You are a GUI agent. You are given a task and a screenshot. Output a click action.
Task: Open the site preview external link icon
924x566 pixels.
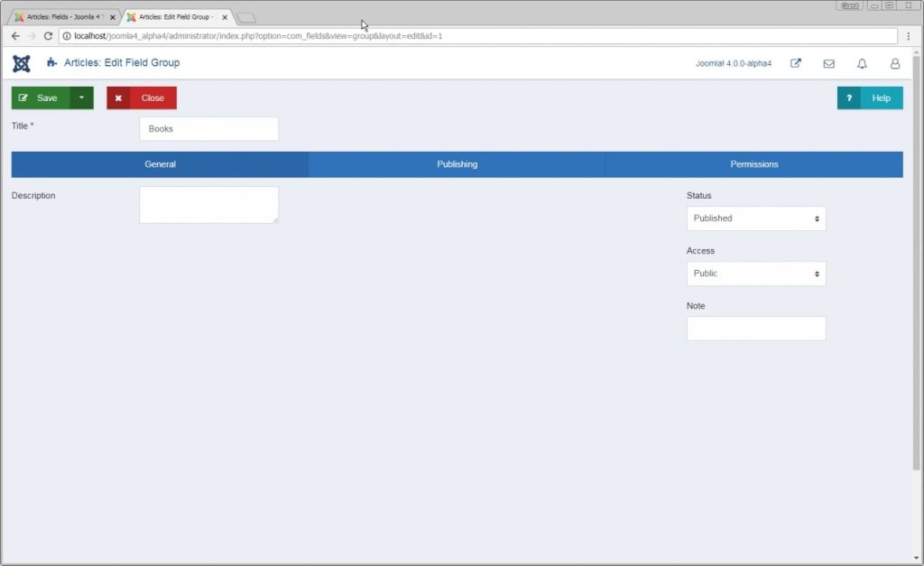pos(796,63)
